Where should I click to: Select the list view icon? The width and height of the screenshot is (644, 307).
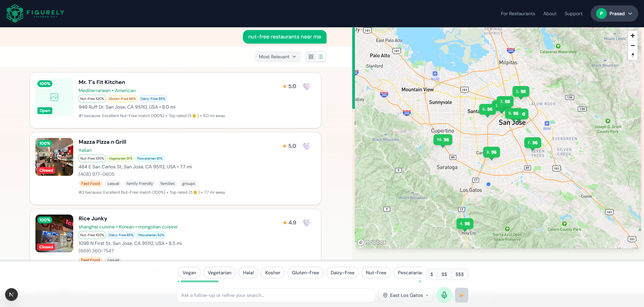click(x=320, y=56)
